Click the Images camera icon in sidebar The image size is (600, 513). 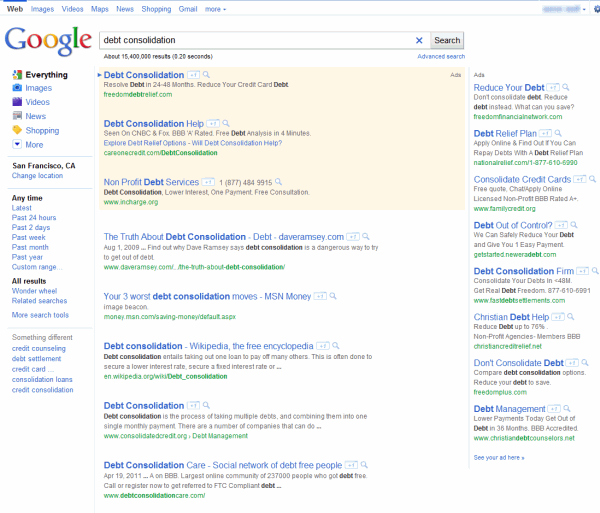pyautogui.click(x=17, y=88)
